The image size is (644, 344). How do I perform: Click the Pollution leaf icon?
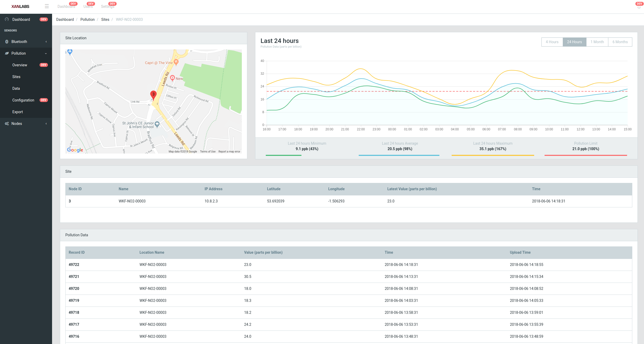(7, 53)
